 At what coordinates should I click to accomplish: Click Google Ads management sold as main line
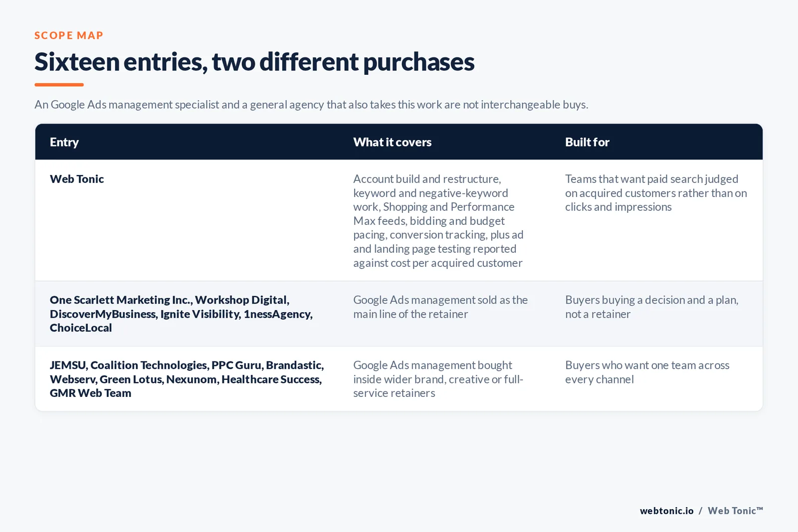(440, 307)
